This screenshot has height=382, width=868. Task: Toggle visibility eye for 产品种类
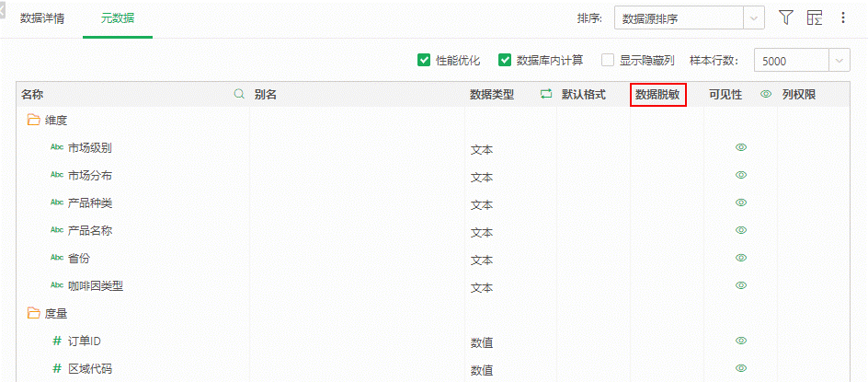click(741, 203)
